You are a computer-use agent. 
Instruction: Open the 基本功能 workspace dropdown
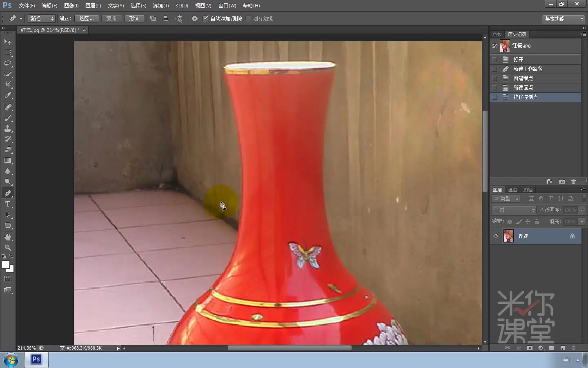563,19
